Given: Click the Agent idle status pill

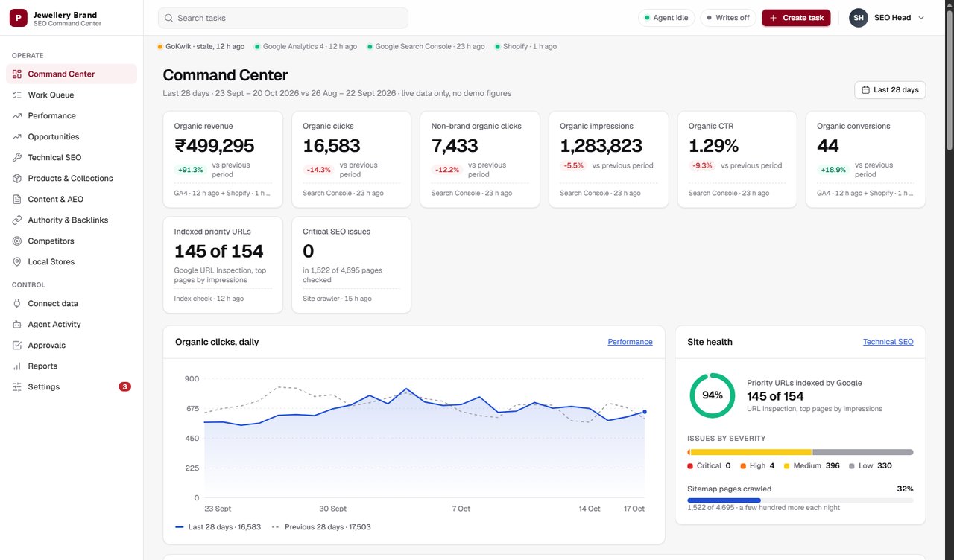Looking at the screenshot, I should click(666, 18).
